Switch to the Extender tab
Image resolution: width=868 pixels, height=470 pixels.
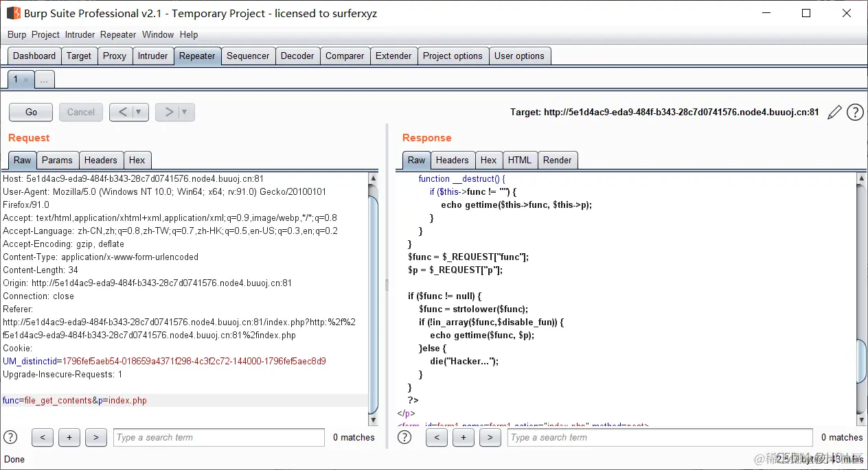(393, 56)
